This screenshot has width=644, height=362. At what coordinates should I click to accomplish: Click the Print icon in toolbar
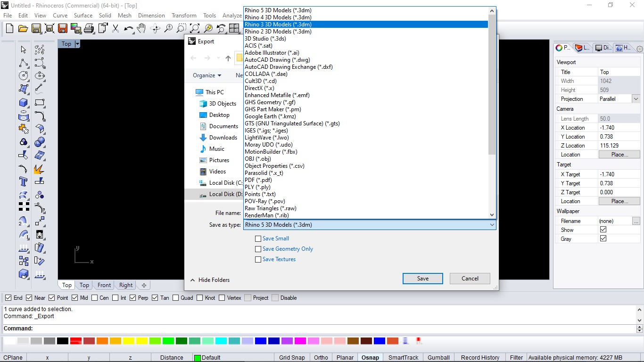(x=89, y=29)
